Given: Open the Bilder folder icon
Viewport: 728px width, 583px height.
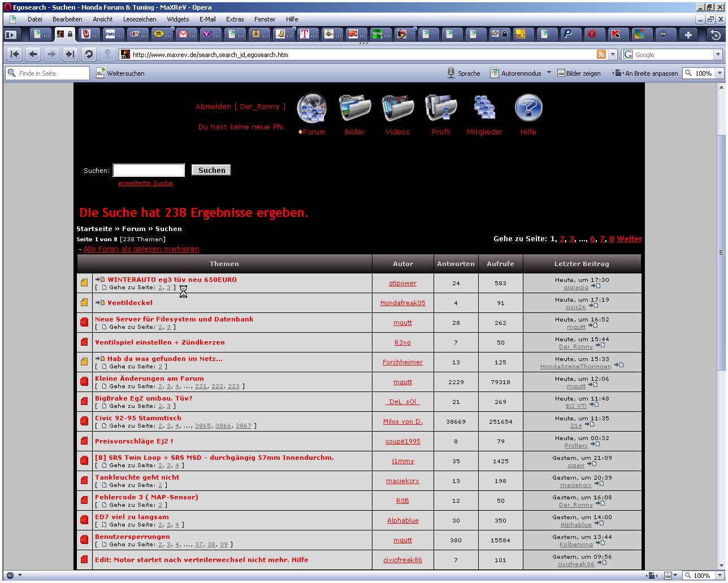Looking at the screenshot, I should (354, 108).
